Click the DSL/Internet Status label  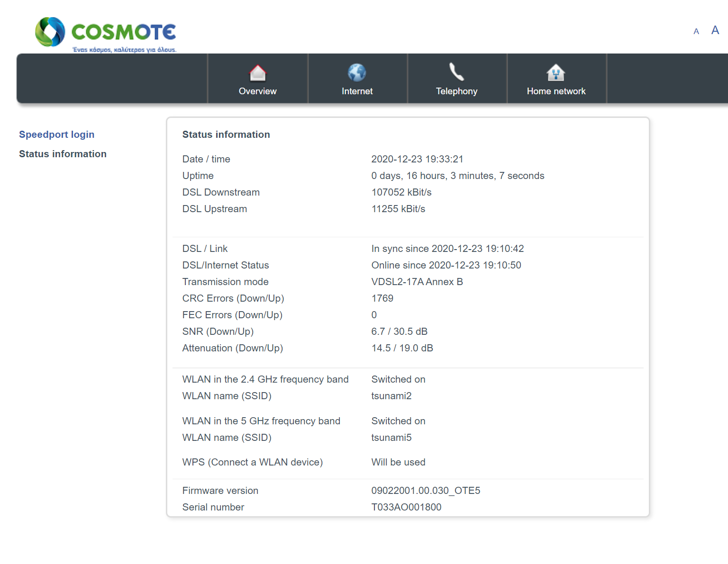coord(226,265)
